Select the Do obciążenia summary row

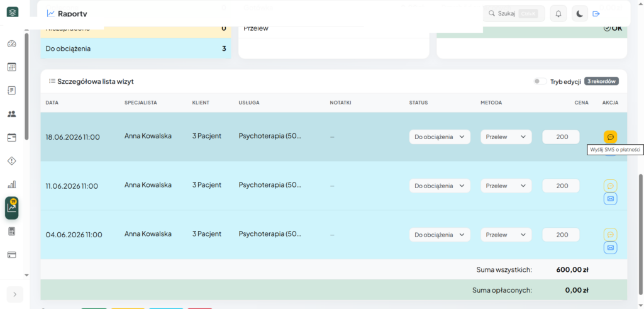pos(136,48)
